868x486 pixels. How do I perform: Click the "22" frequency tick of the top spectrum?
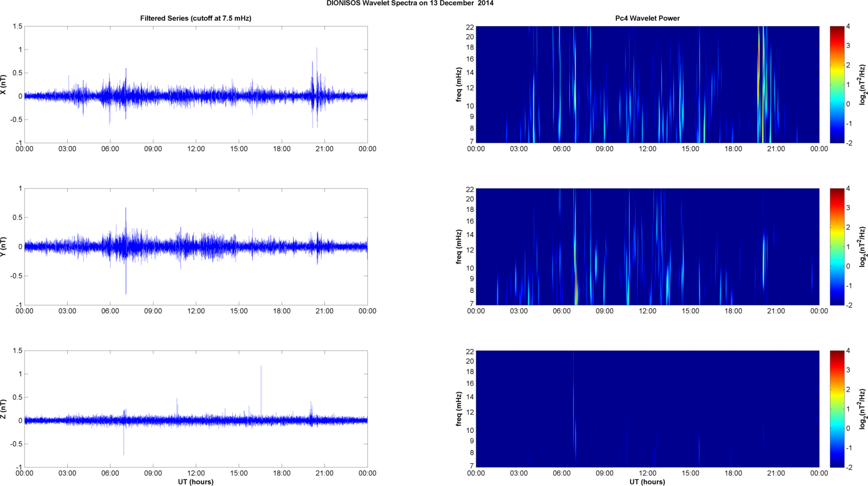[470, 27]
